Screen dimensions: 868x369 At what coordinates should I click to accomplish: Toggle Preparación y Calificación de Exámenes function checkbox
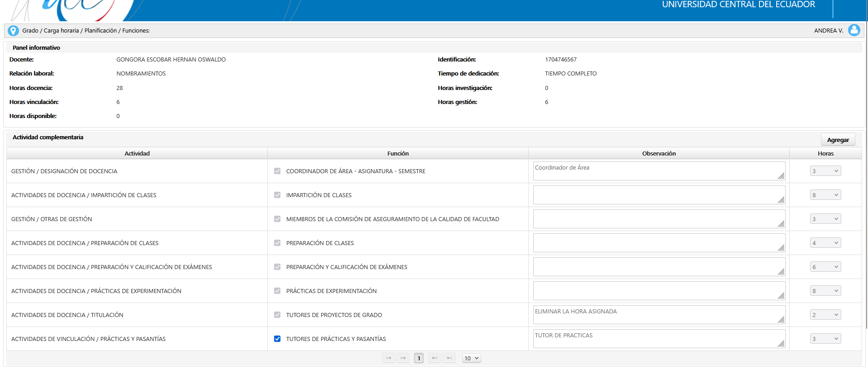[x=277, y=267]
